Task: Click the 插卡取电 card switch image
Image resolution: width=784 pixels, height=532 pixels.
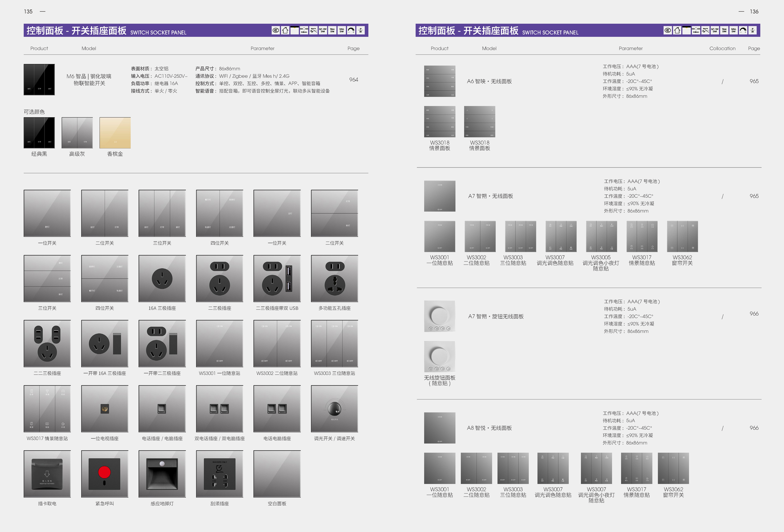Action: click(47, 474)
